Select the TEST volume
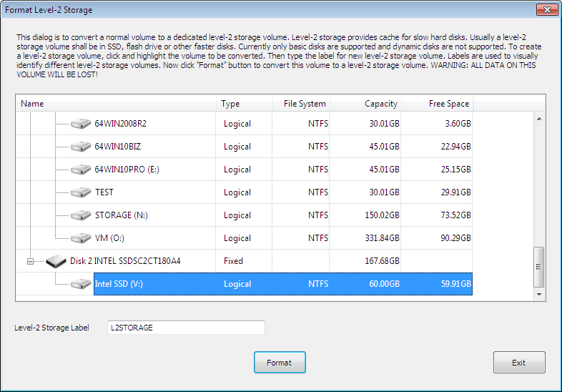The image size is (562, 392). point(104,192)
